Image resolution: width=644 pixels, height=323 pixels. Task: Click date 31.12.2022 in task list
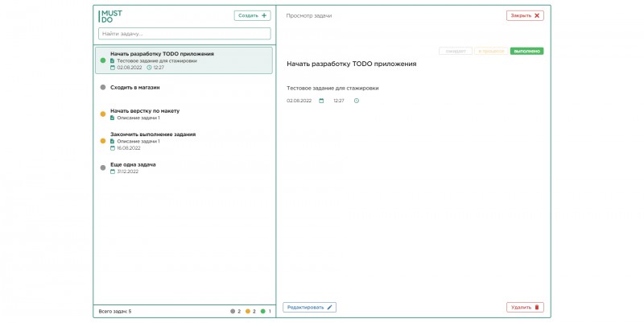click(x=128, y=172)
